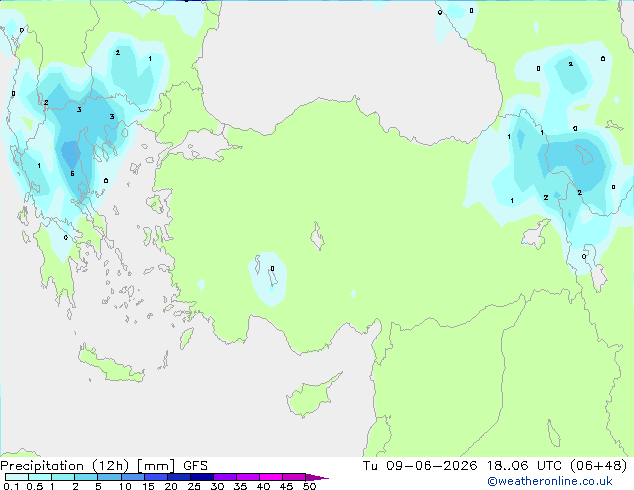
Task: Pick the 35–40 mm legend color swatch
Action: click(247, 477)
